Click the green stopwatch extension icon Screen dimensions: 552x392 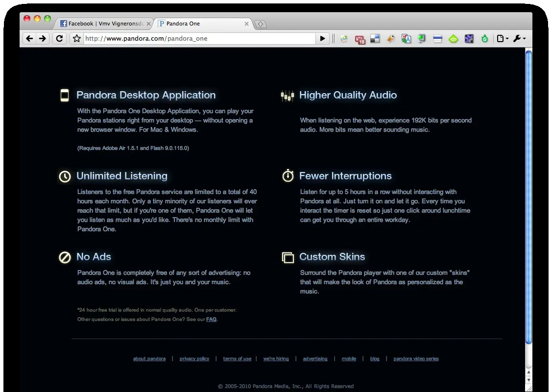(485, 39)
